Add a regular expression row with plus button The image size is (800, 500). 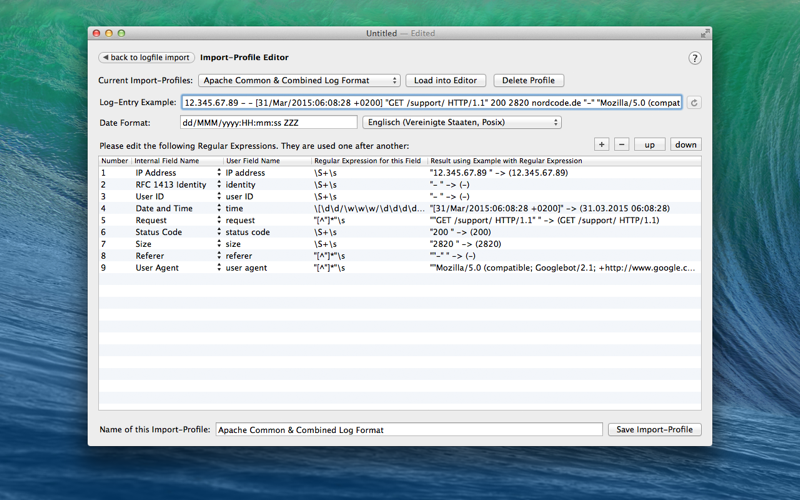(602, 144)
